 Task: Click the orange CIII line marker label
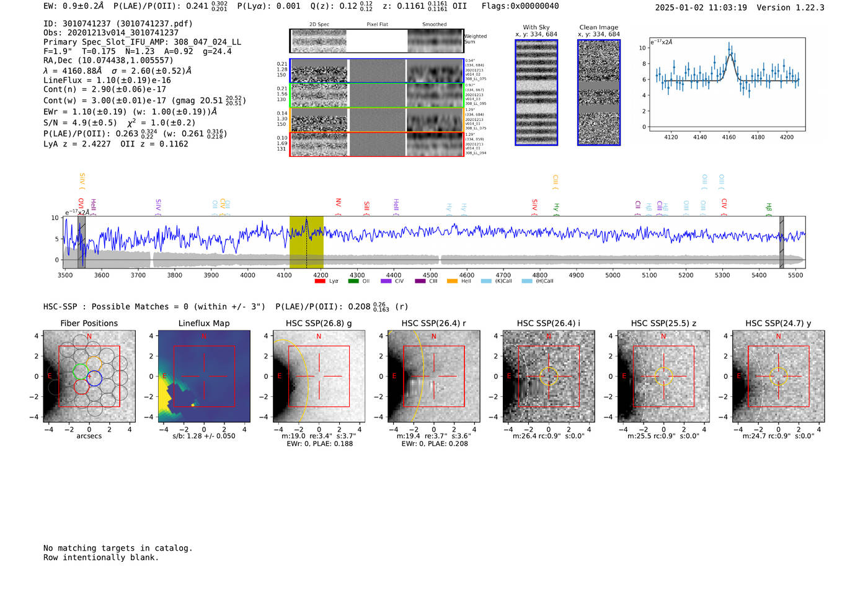(x=556, y=181)
